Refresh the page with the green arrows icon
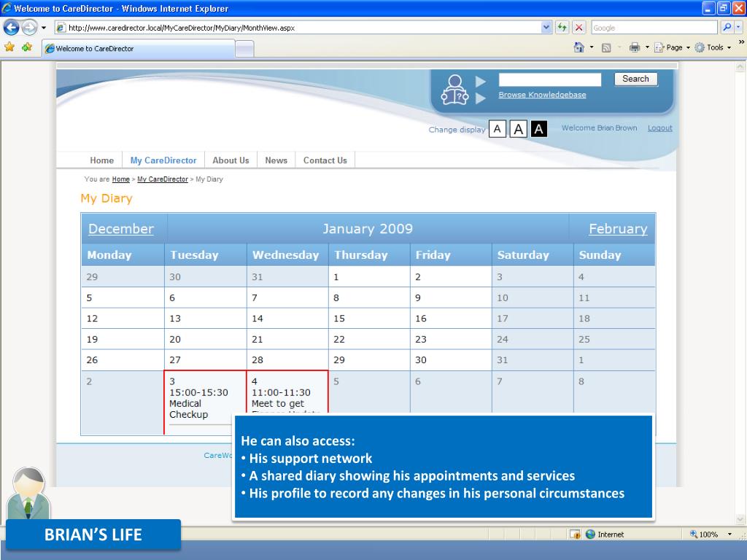747x560 pixels. point(562,28)
